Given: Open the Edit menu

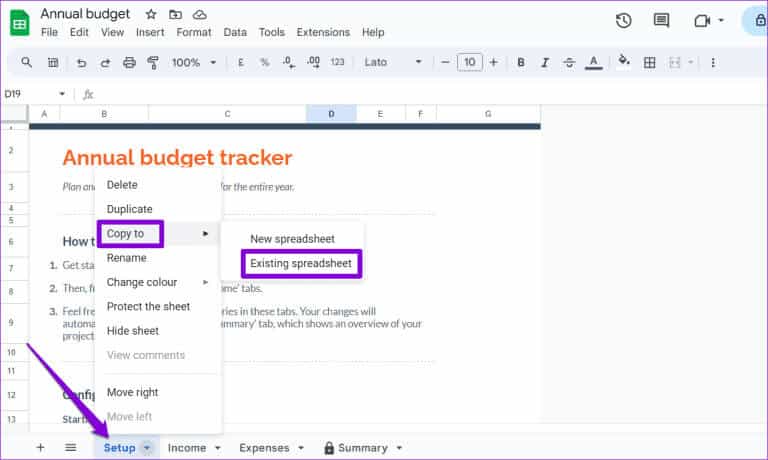Looking at the screenshot, I should tap(79, 32).
